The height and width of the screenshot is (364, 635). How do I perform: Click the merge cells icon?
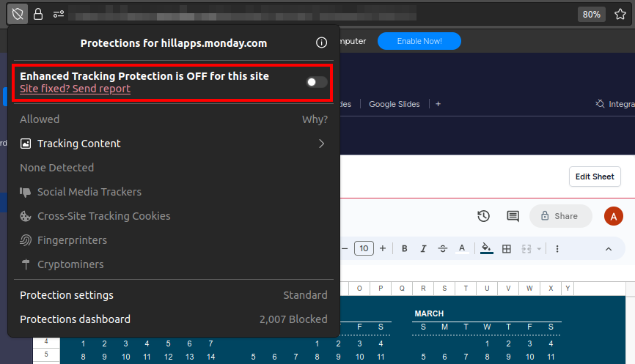coord(526,249)
